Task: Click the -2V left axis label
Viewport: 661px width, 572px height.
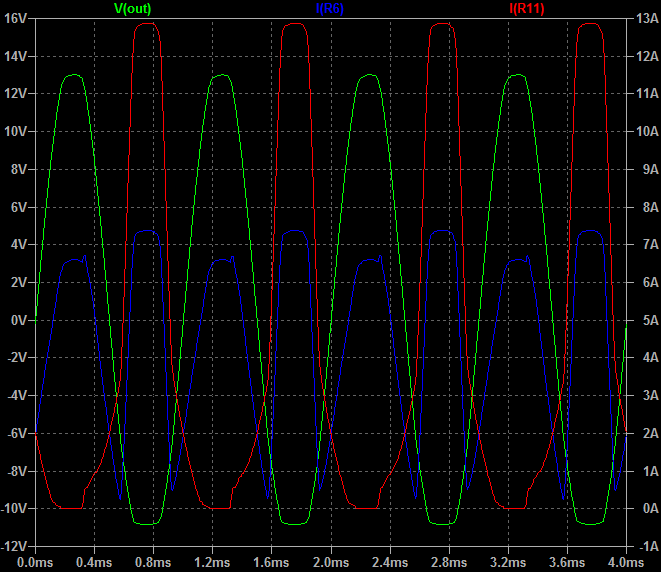Action: pos(17,358)
